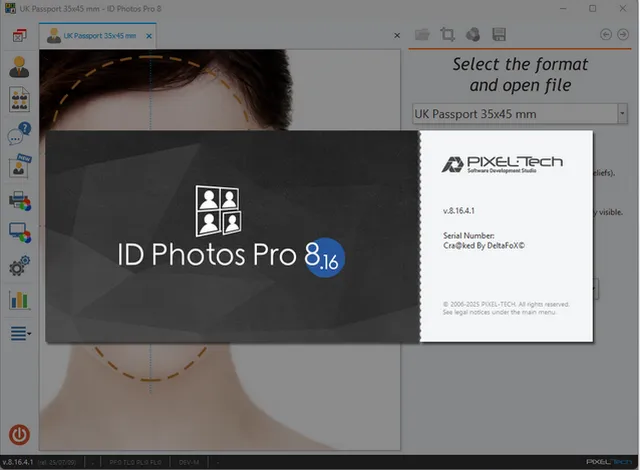Viewport: 640px width, 470px height.
Task: Open the statistics bar chart icon
Action: (19, 300)
